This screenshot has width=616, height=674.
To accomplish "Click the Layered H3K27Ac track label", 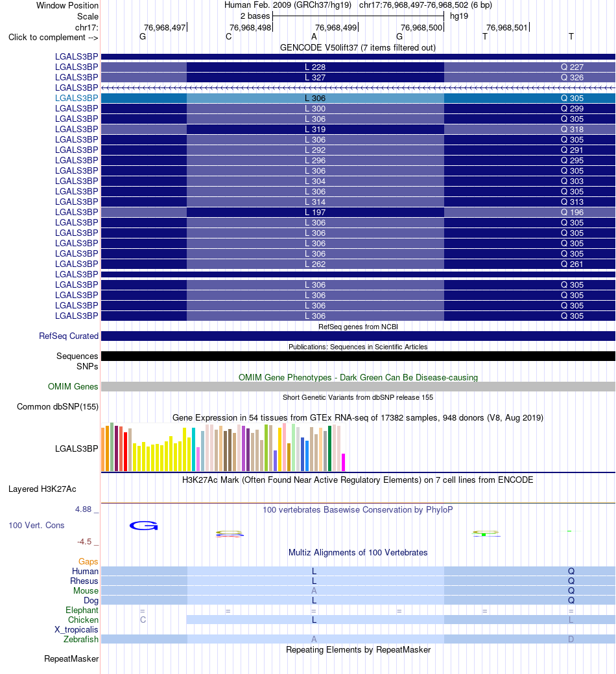I will 42,489.
